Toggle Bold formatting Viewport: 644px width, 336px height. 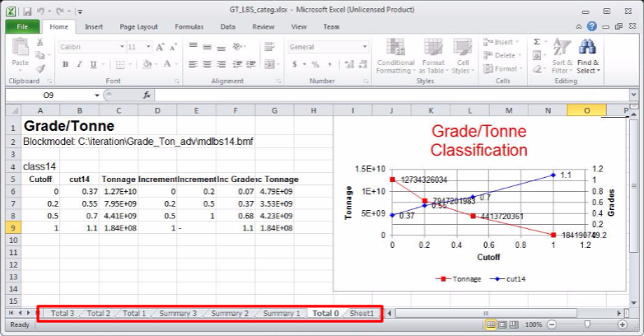click(x=66, y=64)
